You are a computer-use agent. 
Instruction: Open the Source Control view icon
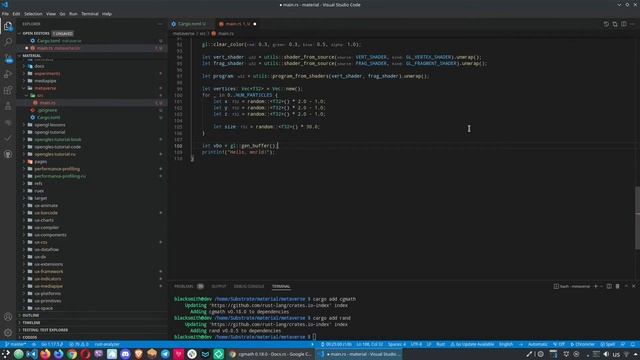(8, 58)
